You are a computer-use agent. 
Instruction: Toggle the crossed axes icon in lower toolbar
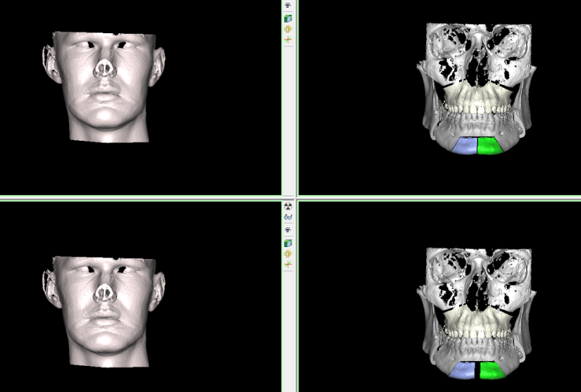tap(288, 265)
